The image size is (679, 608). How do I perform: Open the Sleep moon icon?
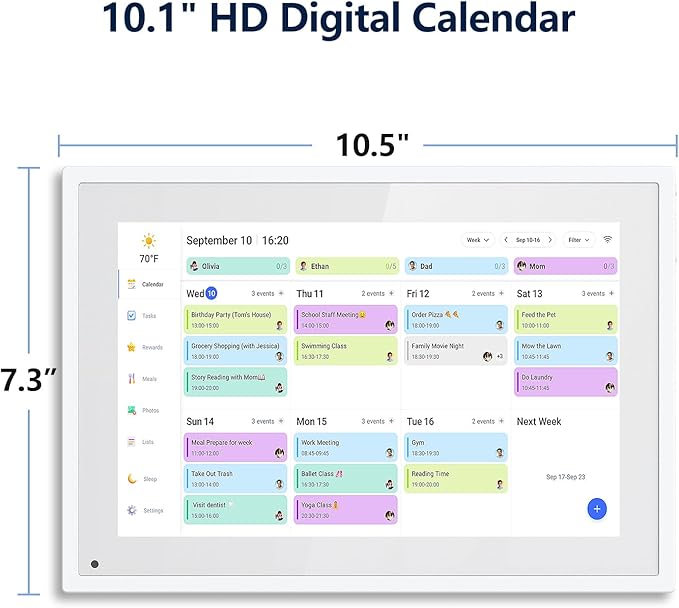(131, 478)
